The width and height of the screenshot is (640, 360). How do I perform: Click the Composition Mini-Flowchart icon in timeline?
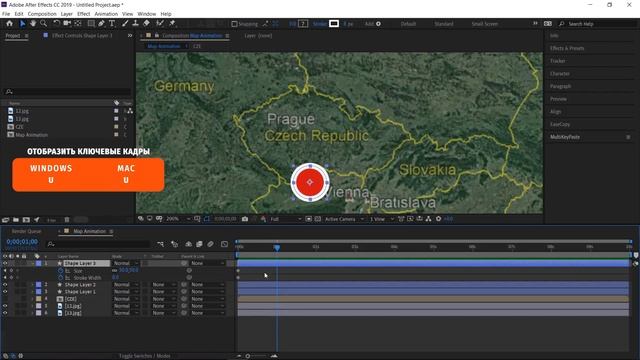coord(160,244)
